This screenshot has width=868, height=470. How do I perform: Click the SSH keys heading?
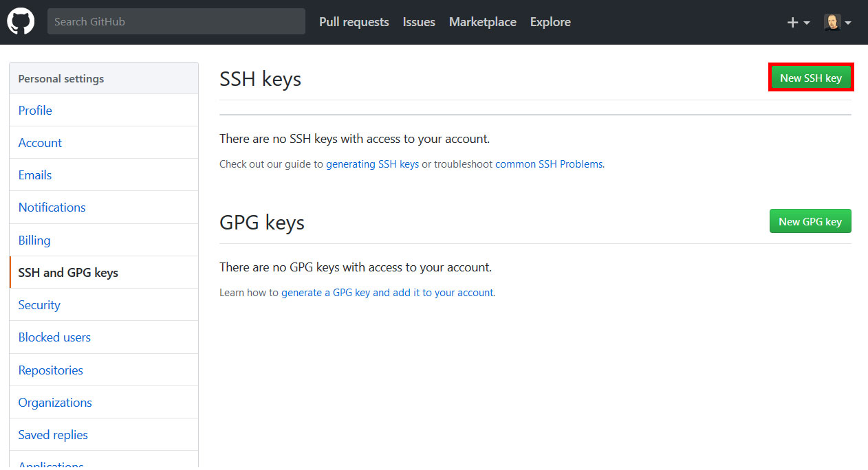pos(260,79)
